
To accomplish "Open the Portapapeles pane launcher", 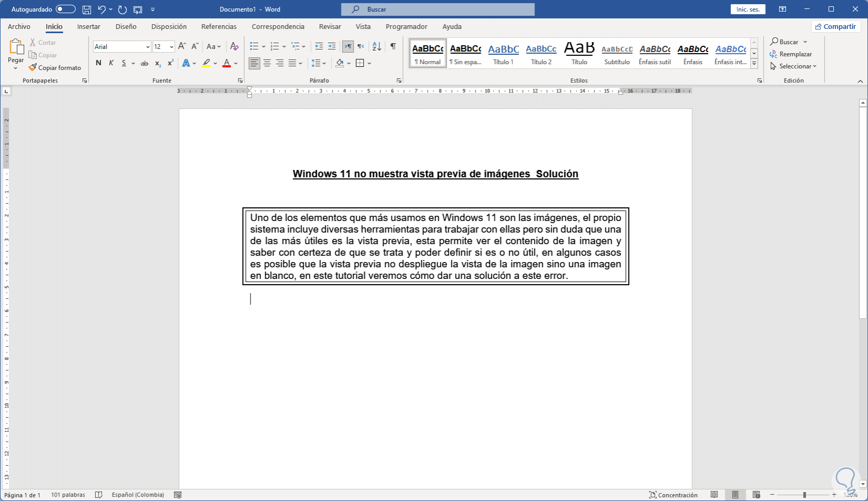I will tap(85, 81).
